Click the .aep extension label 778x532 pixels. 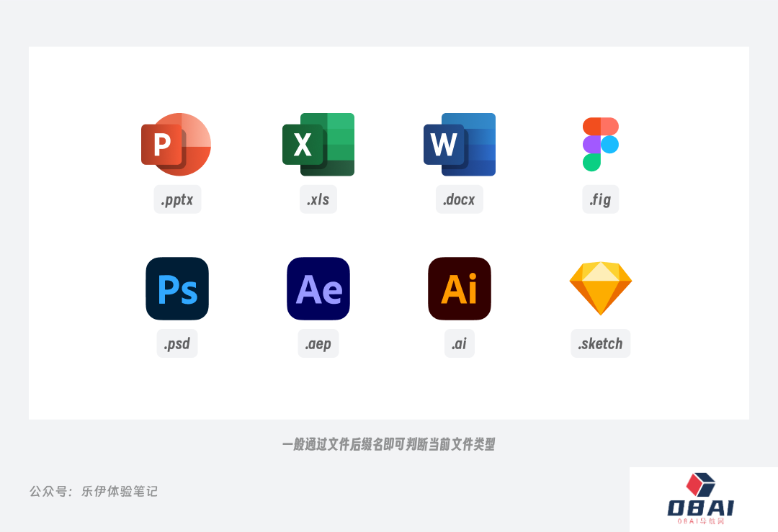point(318,343)
